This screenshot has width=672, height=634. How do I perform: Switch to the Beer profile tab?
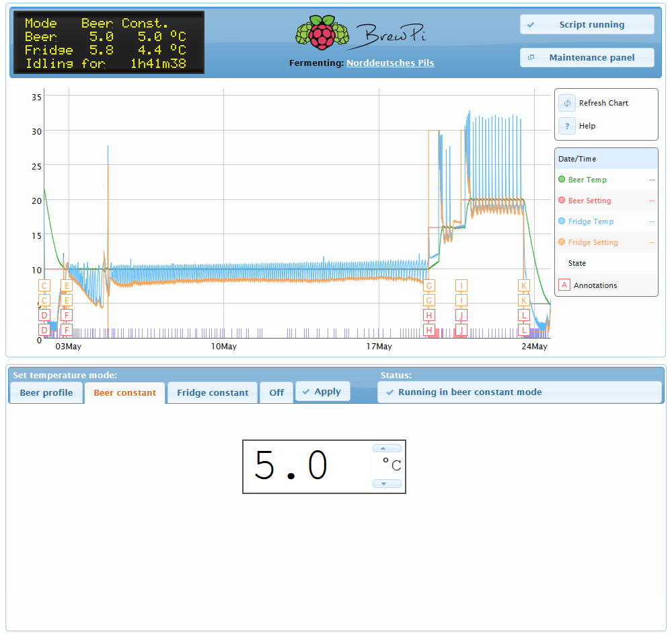[x=46, y=393]
